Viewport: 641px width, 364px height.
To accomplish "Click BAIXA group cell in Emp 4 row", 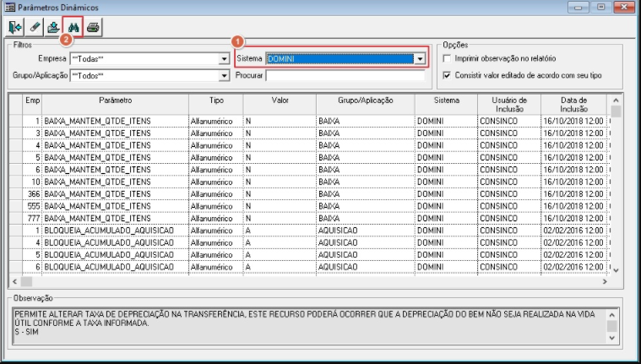I will (x=366, y=145).
